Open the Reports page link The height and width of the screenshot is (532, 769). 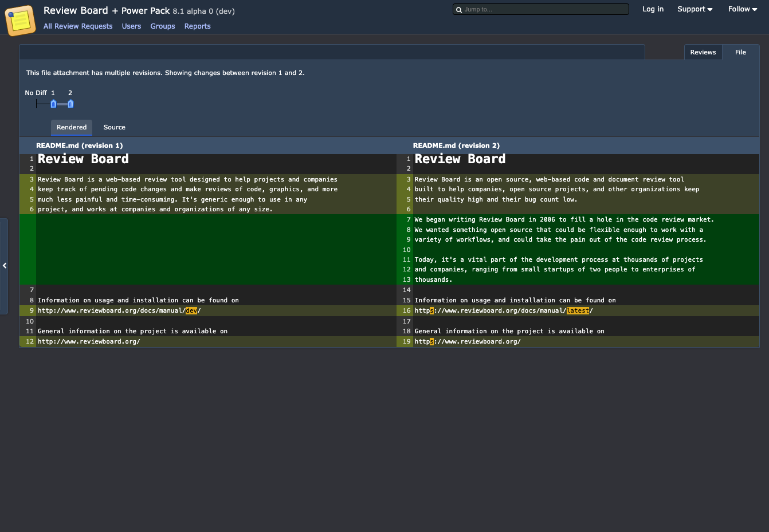pos(197,26)
